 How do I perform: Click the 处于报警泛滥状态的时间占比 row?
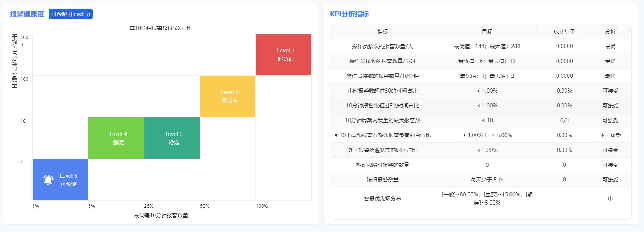pos(382,150)
